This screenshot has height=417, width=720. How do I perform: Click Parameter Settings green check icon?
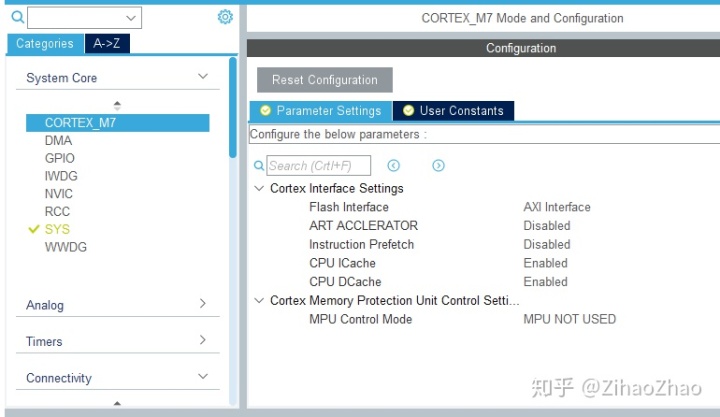[265, 111]
